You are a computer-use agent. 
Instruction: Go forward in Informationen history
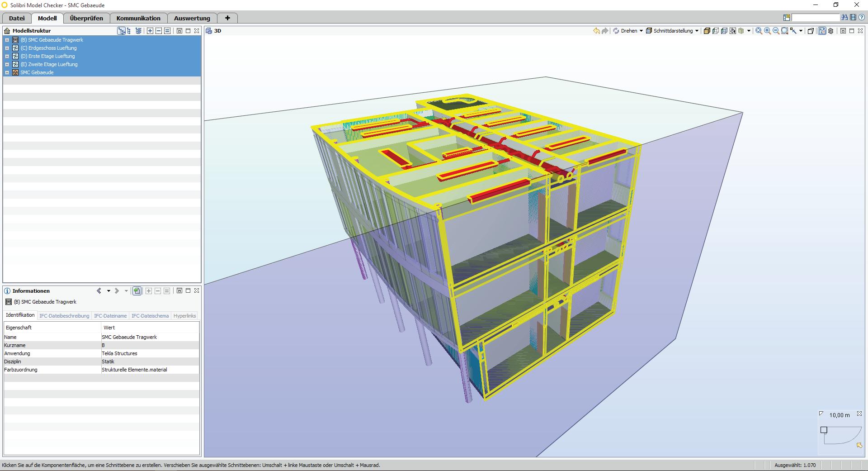tap(117, 291)
